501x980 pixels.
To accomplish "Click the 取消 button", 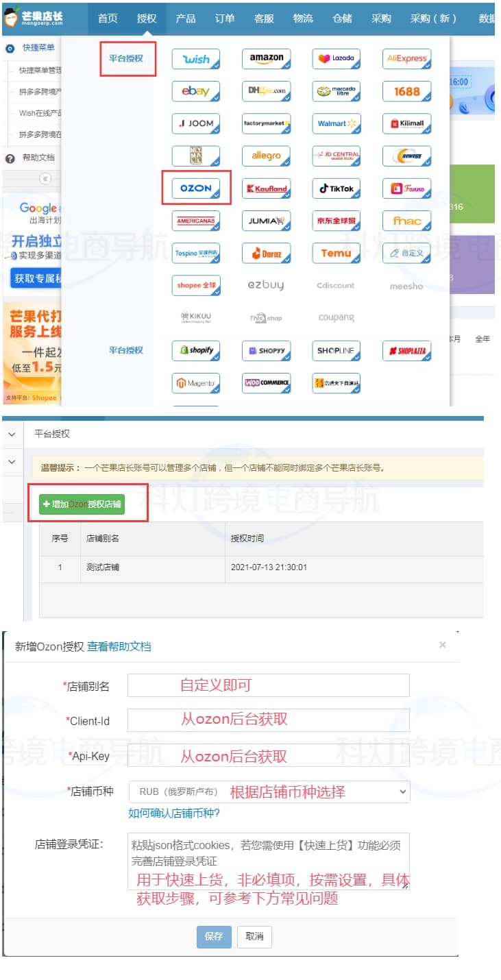I will 254,936.
